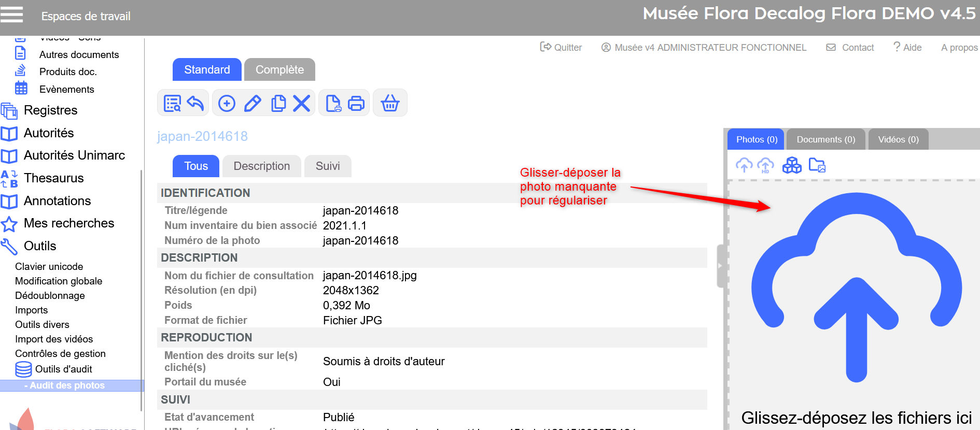Open the hamburger menu at top left
The image size is (980, 430).
point(12,15)
